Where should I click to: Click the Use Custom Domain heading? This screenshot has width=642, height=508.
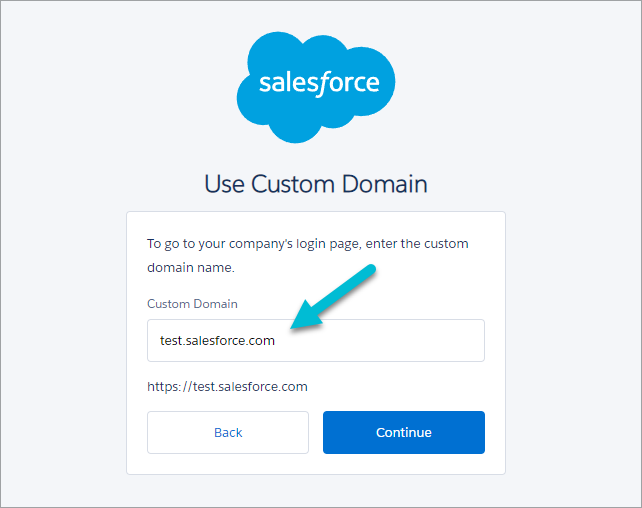316,184
